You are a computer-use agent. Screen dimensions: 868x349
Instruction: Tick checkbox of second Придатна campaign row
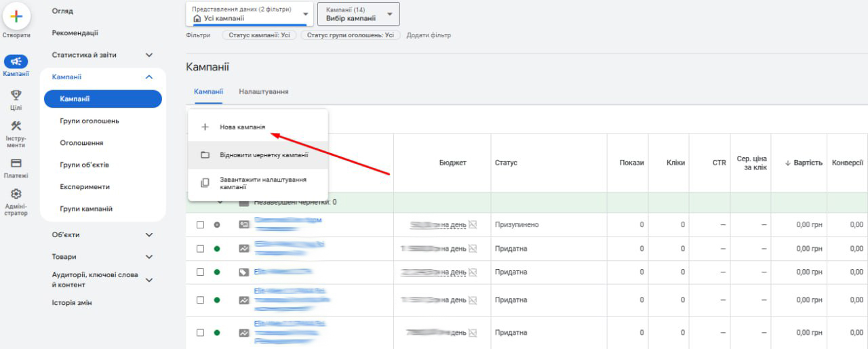coord(200,272)
